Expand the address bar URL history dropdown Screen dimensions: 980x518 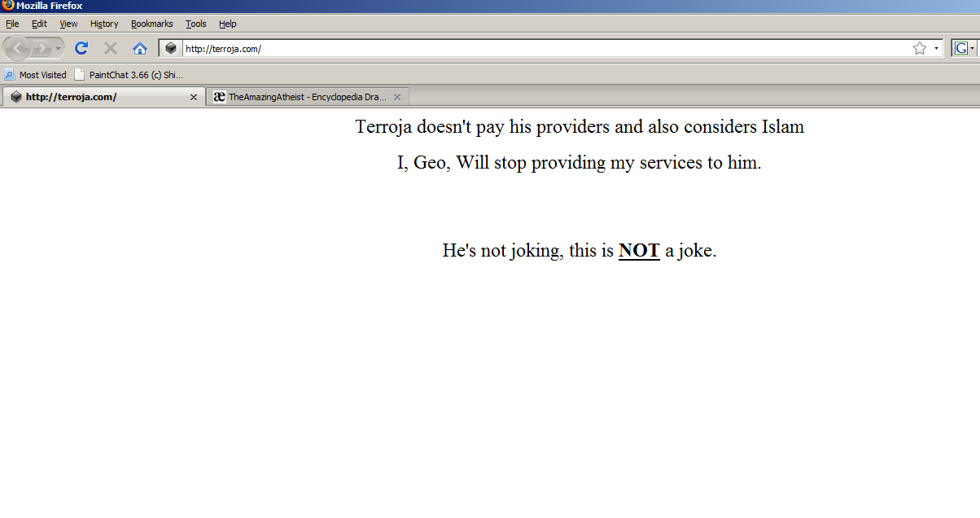(936, 48)
